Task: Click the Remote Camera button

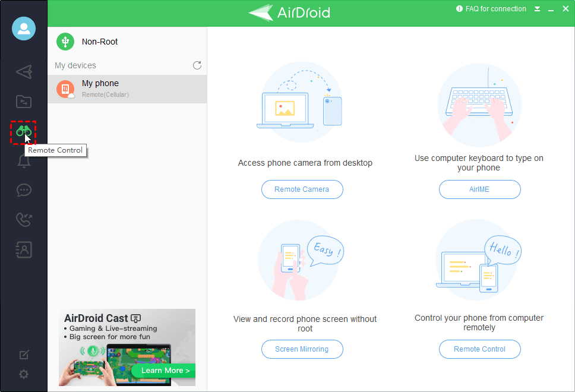Action: coord(302,189)
